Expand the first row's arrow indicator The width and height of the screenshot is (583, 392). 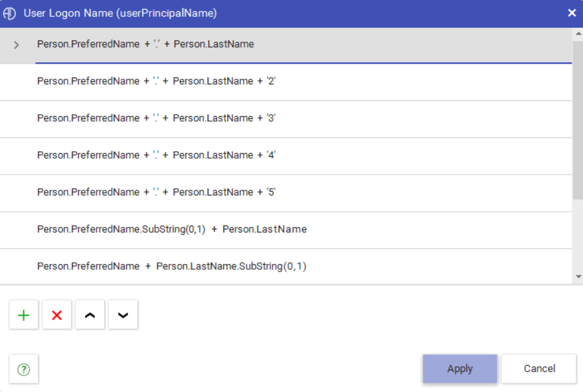(16, 45)
